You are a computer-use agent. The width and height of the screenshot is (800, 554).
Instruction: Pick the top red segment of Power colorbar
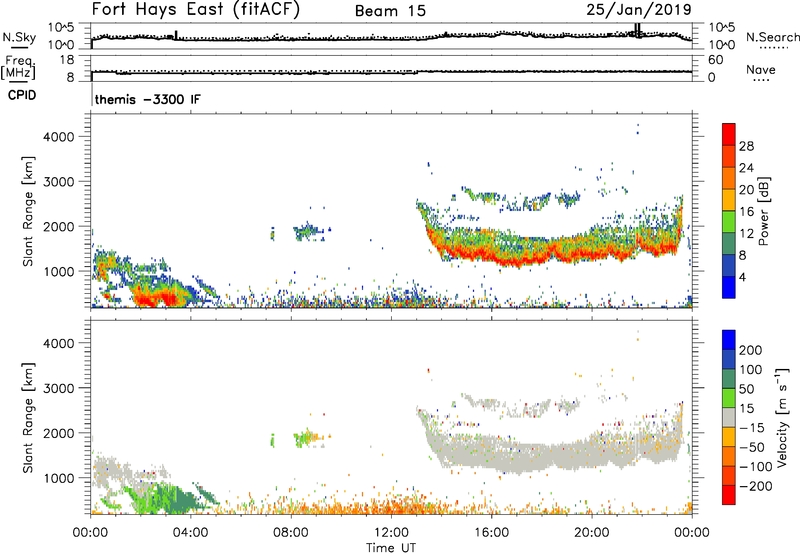[729, 134]
